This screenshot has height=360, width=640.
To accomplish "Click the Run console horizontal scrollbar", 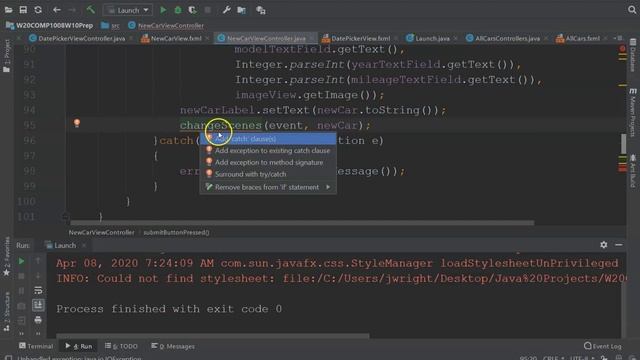I will point(212,336).
